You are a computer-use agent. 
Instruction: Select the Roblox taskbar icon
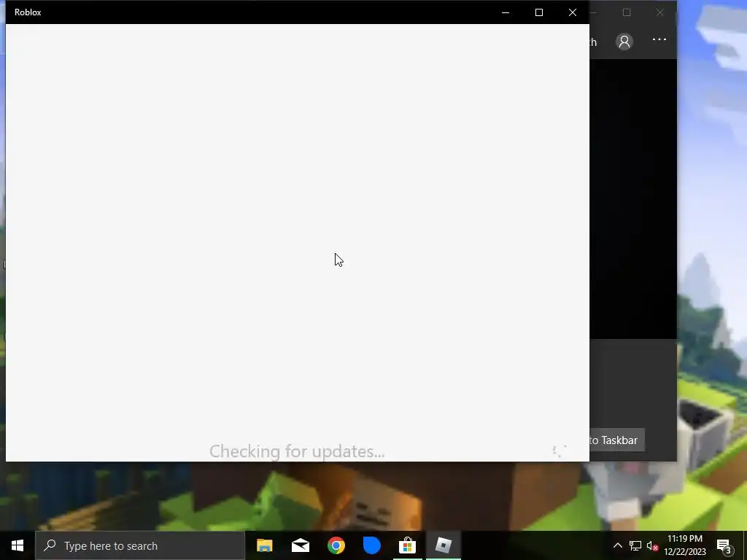[443, 545]
